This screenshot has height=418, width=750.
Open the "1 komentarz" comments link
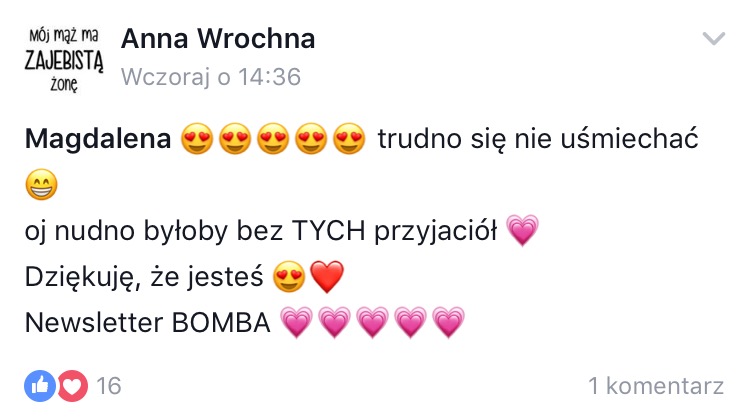click(656, 386)
